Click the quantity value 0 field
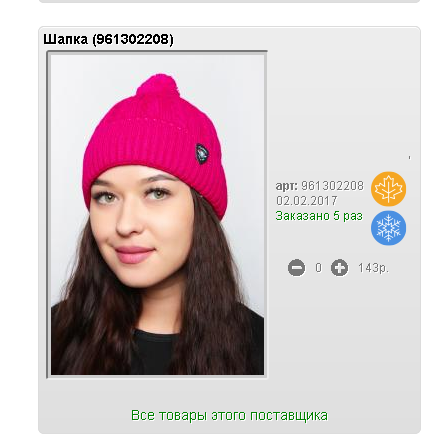 click(318, 268)
